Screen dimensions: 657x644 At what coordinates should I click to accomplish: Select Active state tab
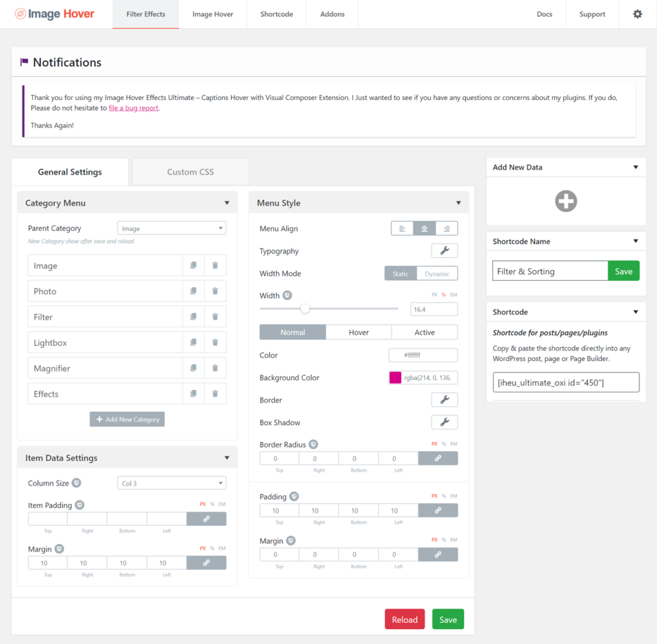pos(425,332)
